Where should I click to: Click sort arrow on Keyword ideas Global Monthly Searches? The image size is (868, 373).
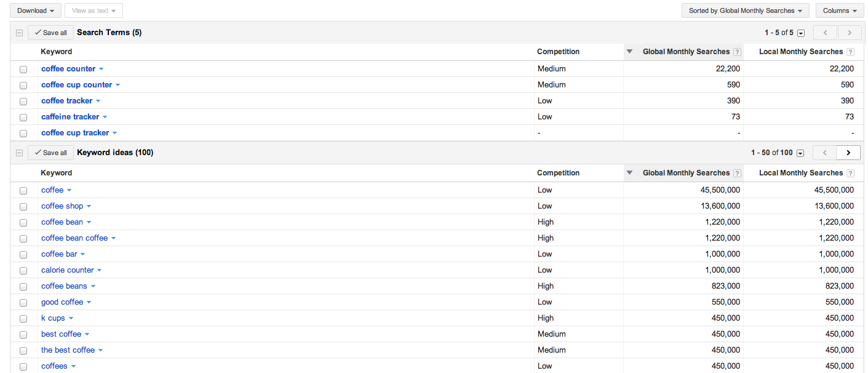629,173
